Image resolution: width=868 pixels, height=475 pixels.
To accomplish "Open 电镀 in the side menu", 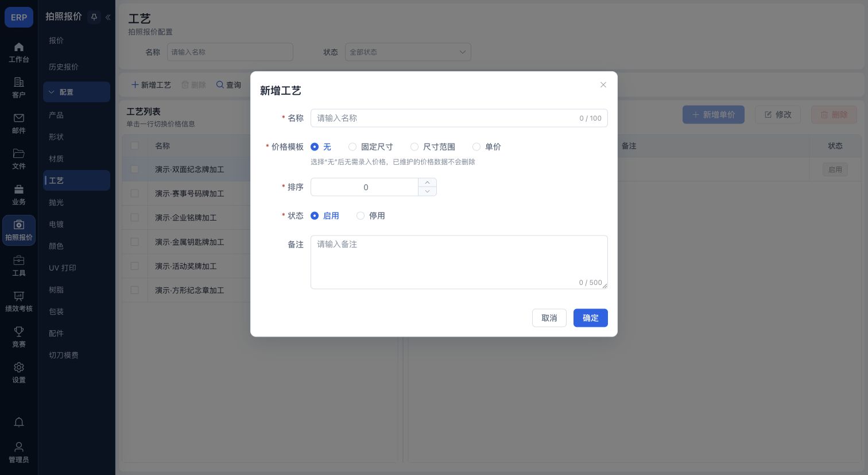I will point(76,224).
